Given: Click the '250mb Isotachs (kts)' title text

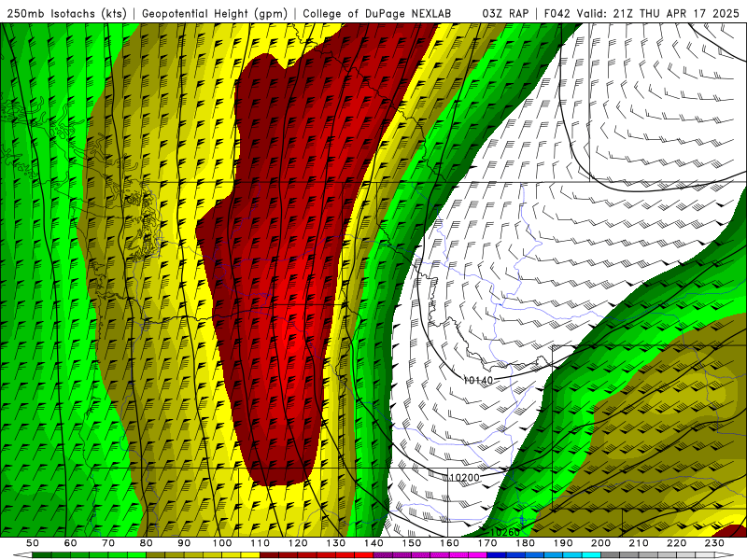Looking at the screenshot, I should 66,14.
